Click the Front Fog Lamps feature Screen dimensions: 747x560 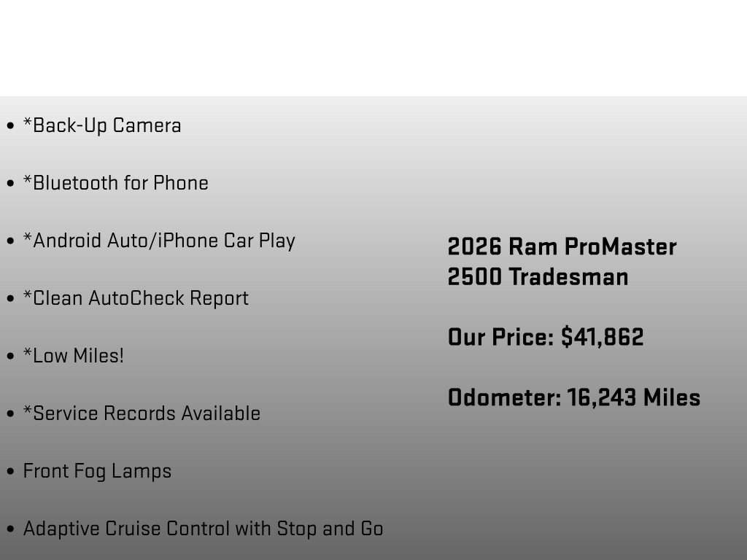97,472
